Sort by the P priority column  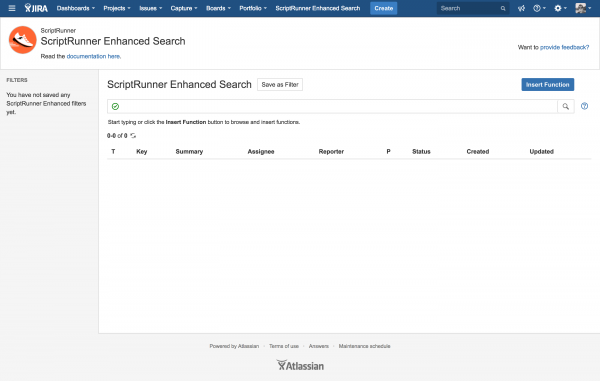click(x=388, y=151)
